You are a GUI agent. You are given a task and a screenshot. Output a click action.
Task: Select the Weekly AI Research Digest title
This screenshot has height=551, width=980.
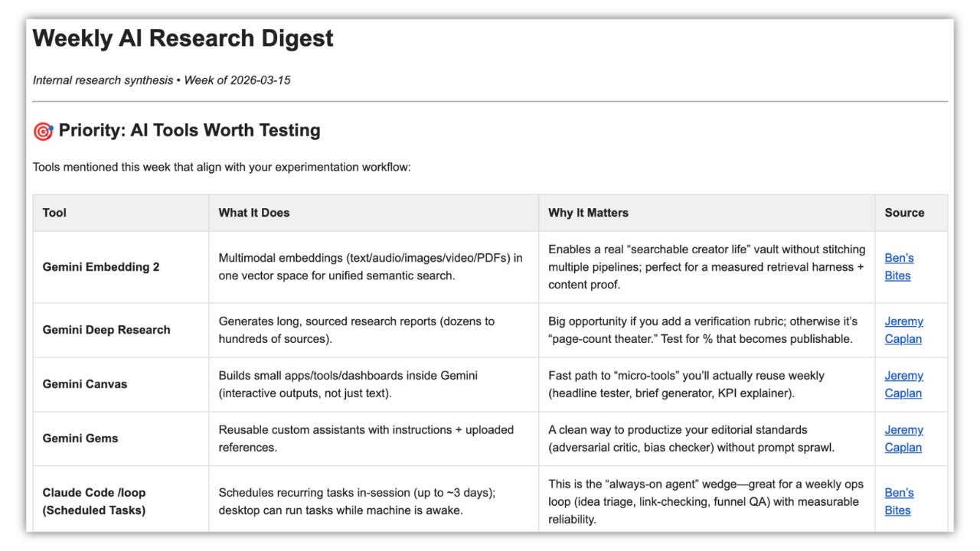tap(183, 38)
